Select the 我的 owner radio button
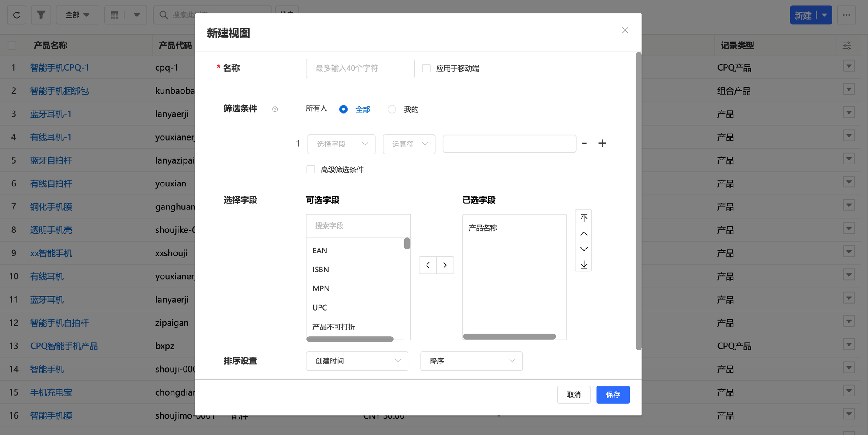868x435 pixels. tap(392, 109)
